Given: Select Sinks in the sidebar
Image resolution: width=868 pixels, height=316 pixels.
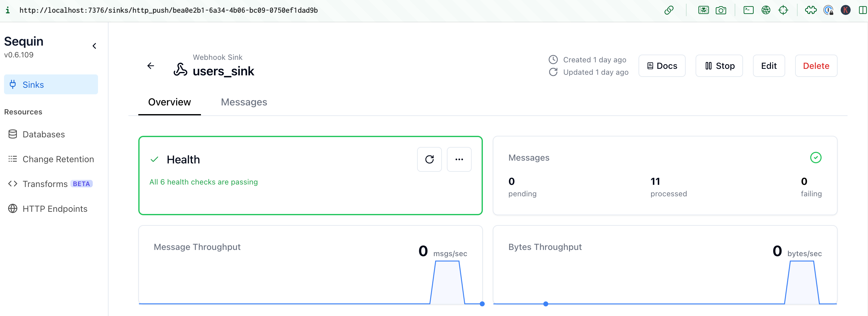Looking at the screenshot, I should pos(33,85).
